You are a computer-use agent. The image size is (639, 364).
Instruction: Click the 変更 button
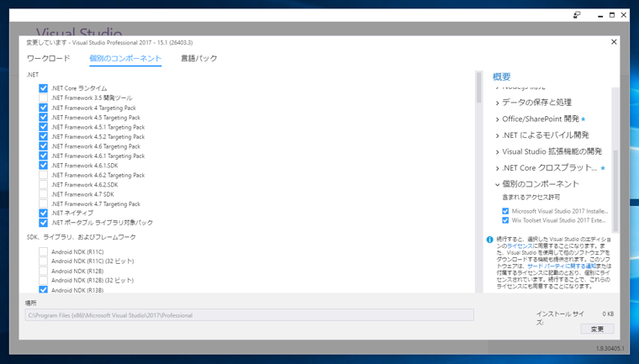click(597, 329)
